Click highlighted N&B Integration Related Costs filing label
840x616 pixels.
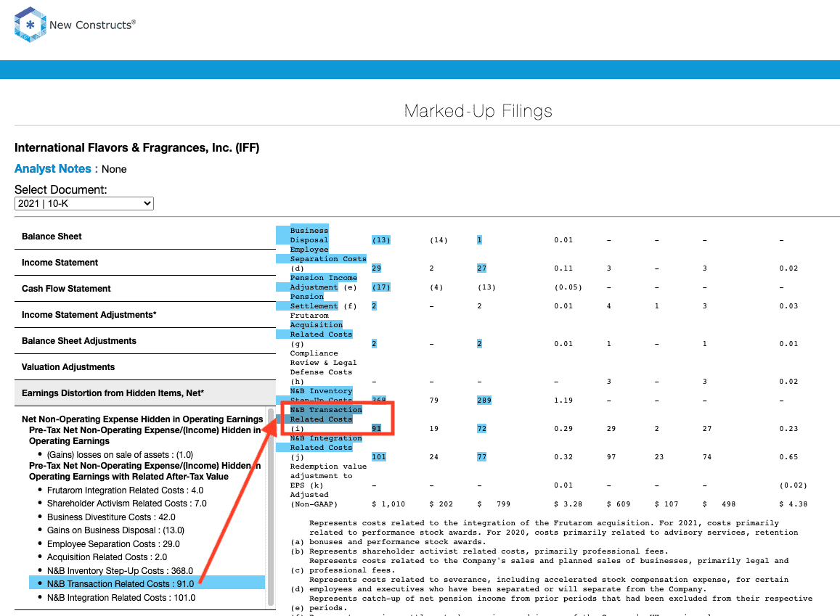tap(326, 443)
